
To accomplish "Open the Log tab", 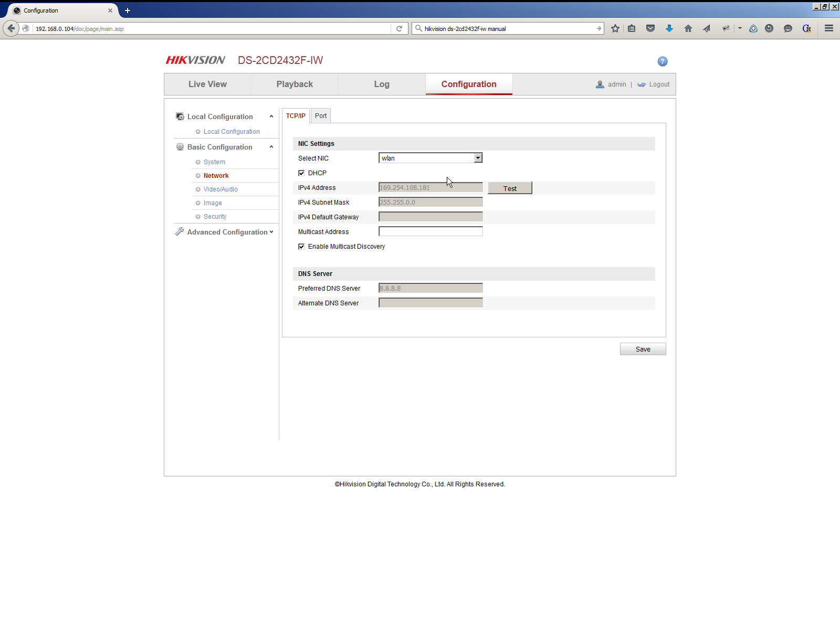I will click(x=382, y=84).
